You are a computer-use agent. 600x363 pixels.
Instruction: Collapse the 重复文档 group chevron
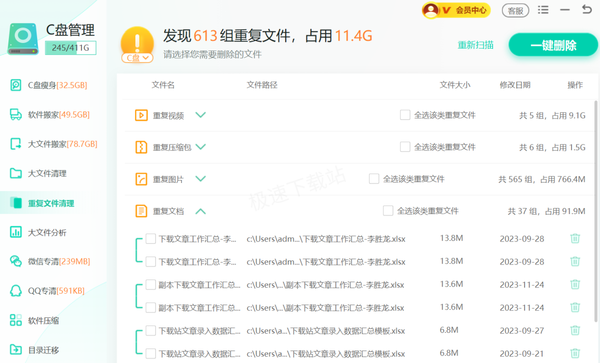201,211
